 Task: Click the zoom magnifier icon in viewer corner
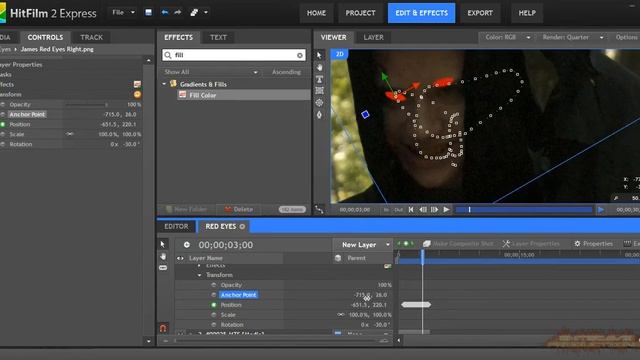pos(616,198)
